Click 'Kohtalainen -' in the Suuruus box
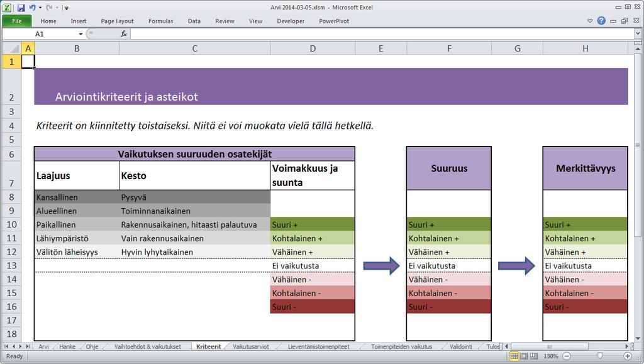 point(449,293)
